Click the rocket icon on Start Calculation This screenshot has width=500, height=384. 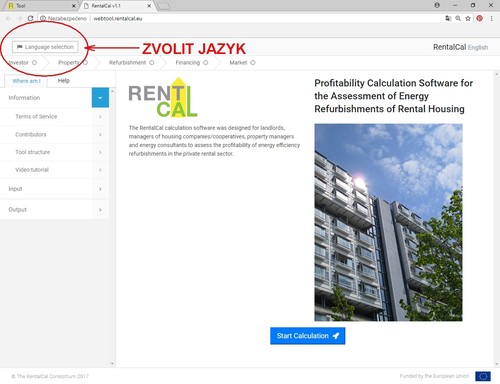(x=336, y=336)
